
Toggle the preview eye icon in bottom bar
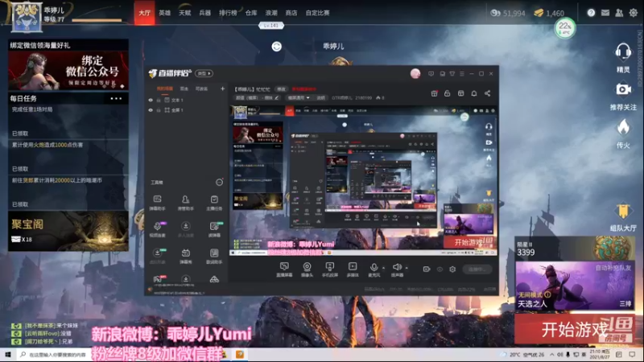(x=440, y=269)
